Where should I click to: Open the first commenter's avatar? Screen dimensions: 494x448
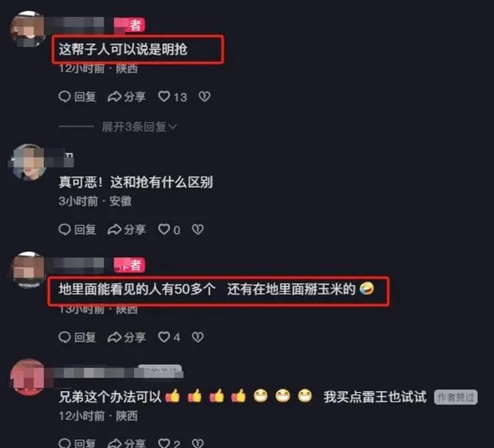click(x=28, y=30)
